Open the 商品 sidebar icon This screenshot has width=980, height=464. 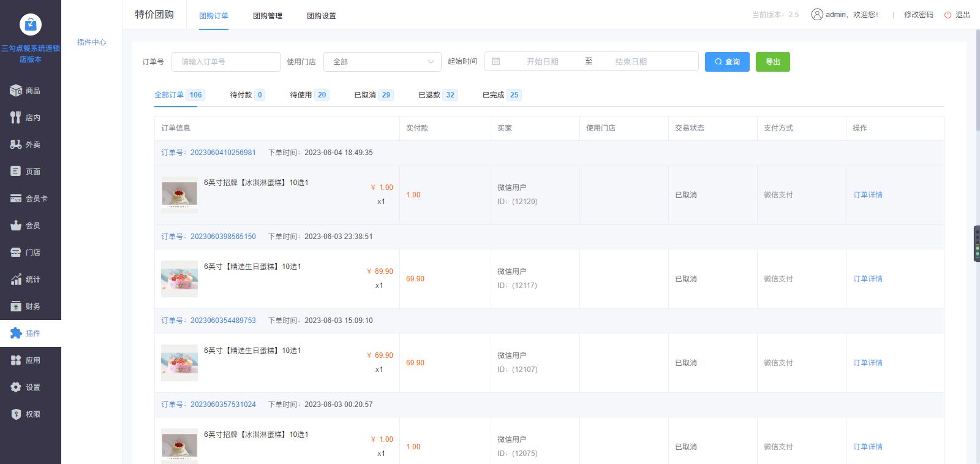point(16,91)
